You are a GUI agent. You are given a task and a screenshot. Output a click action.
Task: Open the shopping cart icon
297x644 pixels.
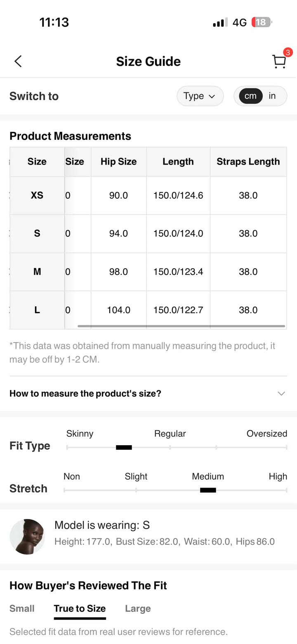point(279,61)
